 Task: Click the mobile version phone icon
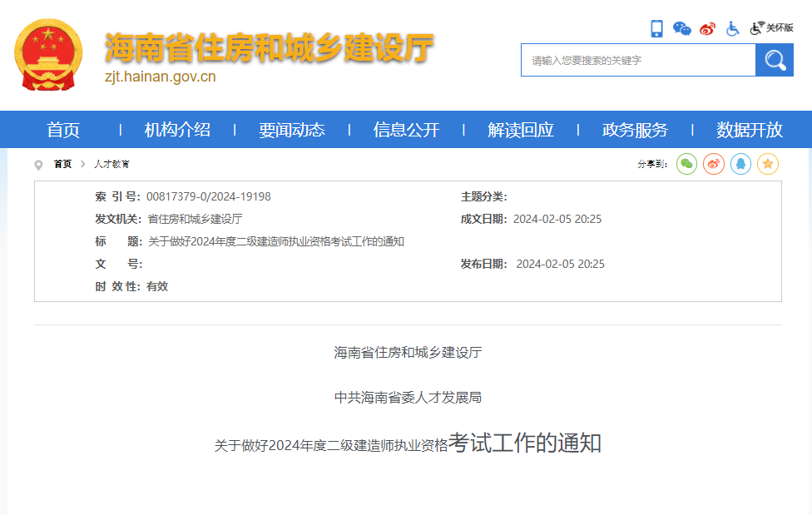[x=657, y=28]
